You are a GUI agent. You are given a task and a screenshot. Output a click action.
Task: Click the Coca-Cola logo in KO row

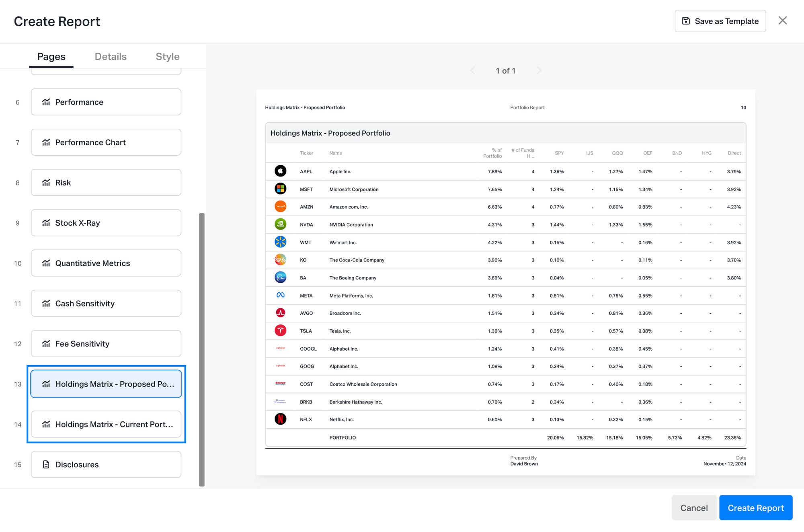tap(281, 259)
